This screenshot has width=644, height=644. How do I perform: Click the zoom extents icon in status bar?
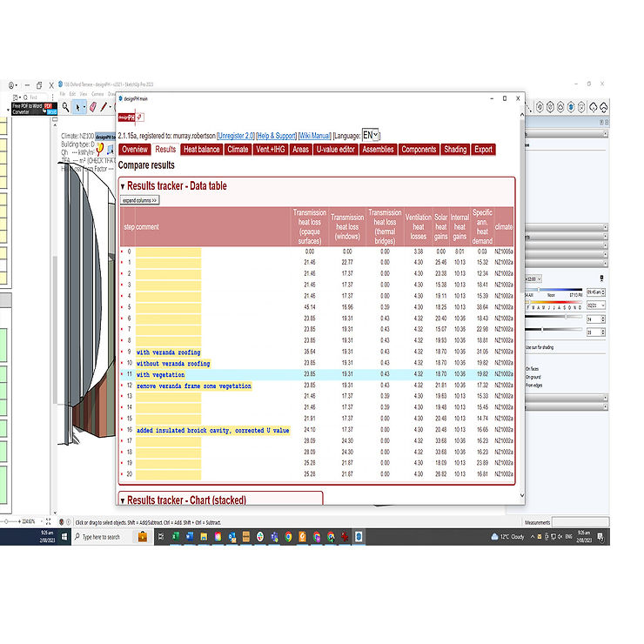click(48, 521)
